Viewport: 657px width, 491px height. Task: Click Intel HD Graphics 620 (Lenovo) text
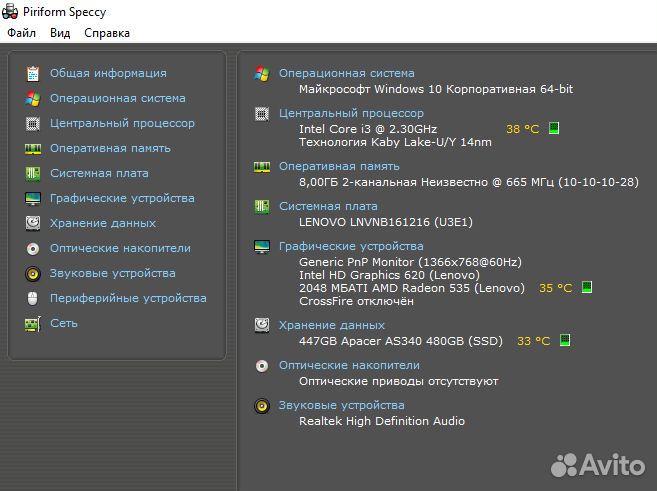pyautogui.click(x=389, y=275)
